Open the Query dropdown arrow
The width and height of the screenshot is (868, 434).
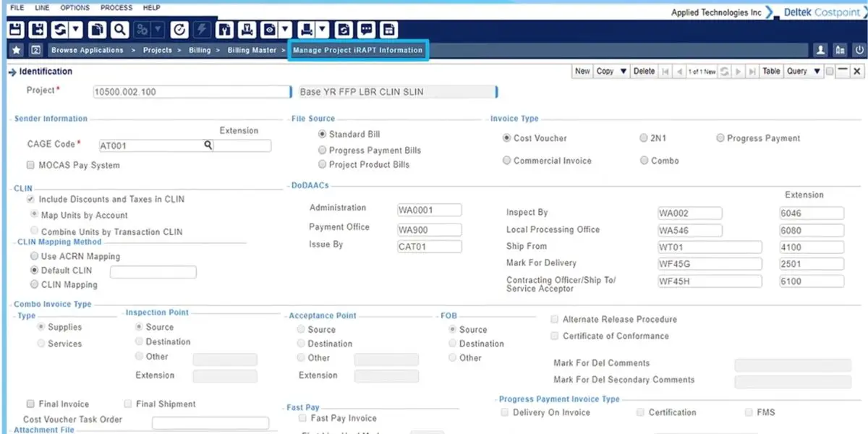point(817,72)
